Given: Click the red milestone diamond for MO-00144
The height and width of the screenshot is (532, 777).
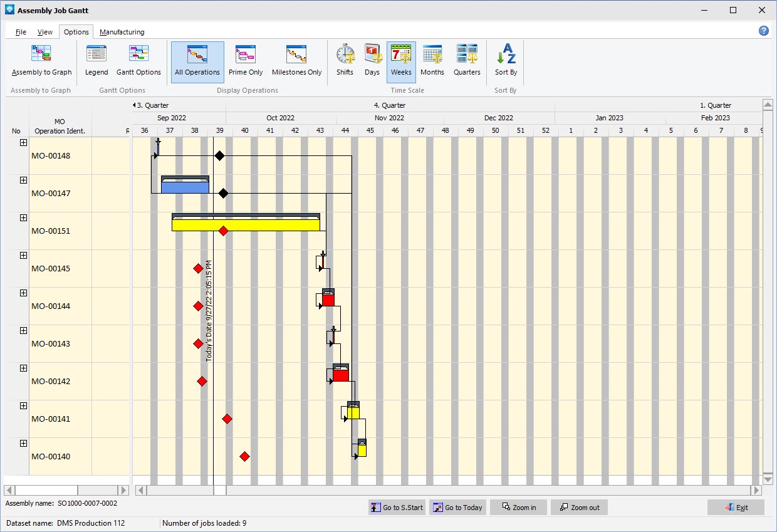Looking at the screenshot, I should (x=198, y=306).
